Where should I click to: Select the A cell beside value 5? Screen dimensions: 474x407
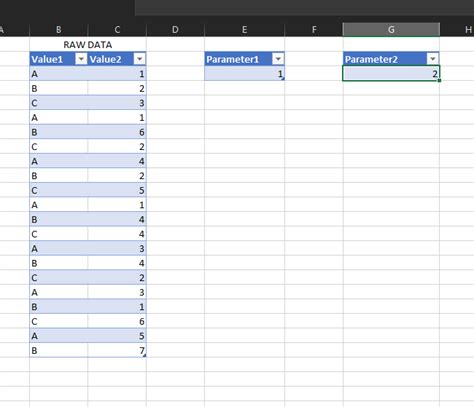[59, 336]
